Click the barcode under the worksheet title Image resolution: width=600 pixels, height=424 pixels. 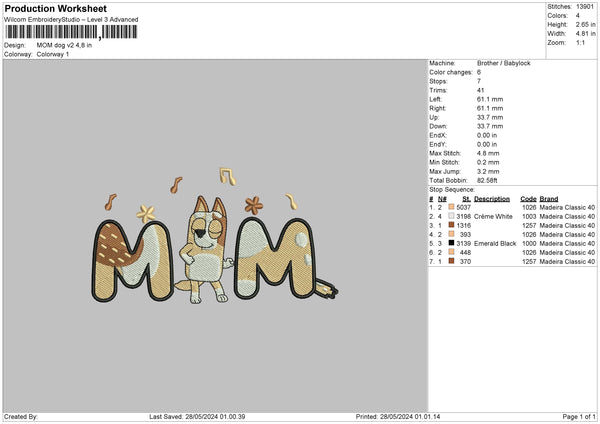pyautogui.click(x=71, y=32)
